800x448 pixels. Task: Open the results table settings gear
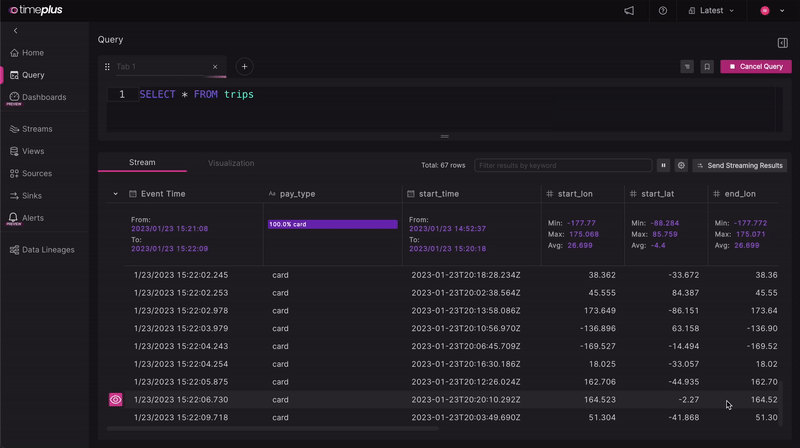(681, 165)
